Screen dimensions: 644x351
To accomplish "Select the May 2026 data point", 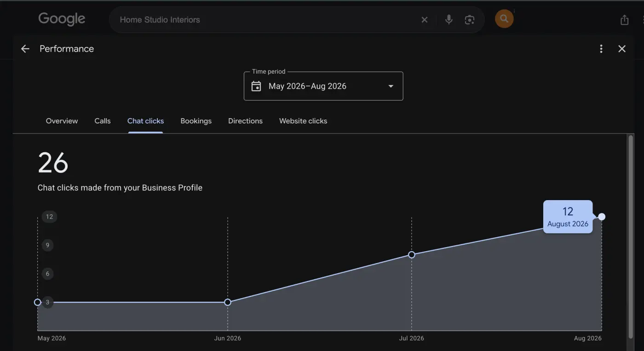I will click(x=38, y=302).
